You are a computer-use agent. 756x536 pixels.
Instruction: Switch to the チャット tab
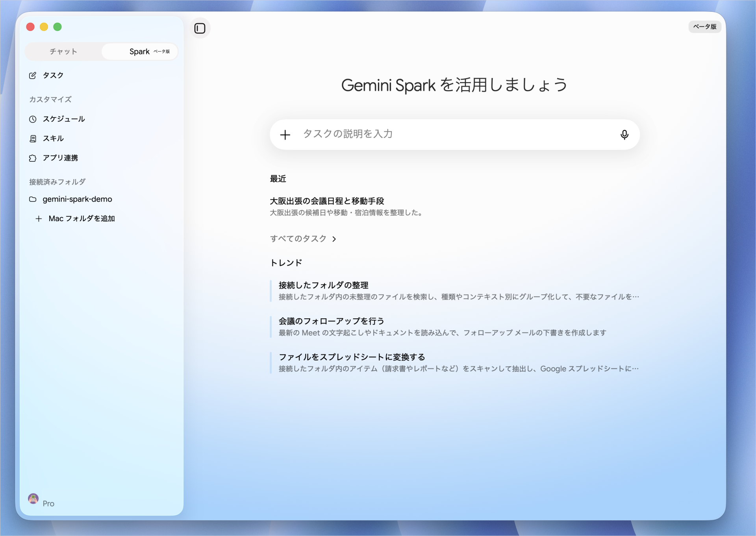[63, 52]
